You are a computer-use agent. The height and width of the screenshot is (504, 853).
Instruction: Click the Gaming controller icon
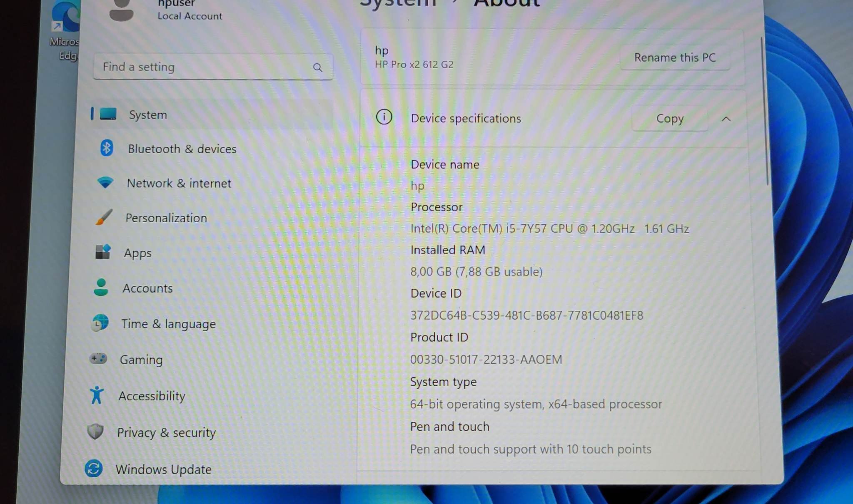[x=98, y=359]
